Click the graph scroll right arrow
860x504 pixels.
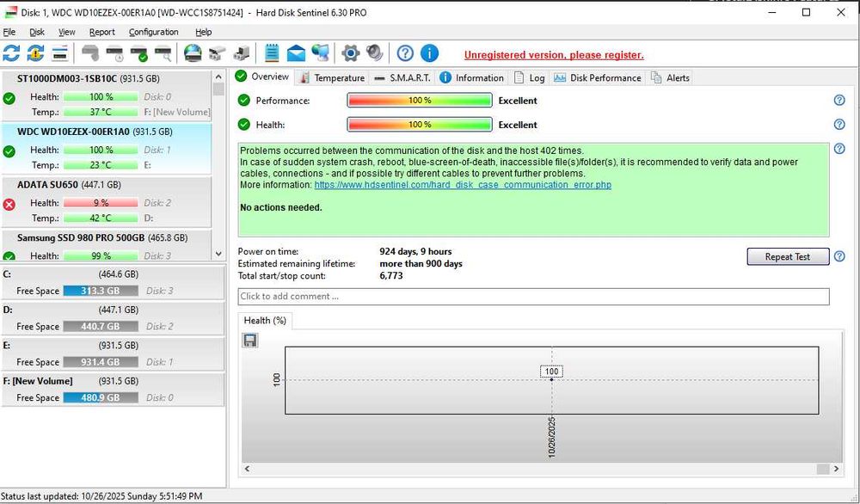[836, 469]
